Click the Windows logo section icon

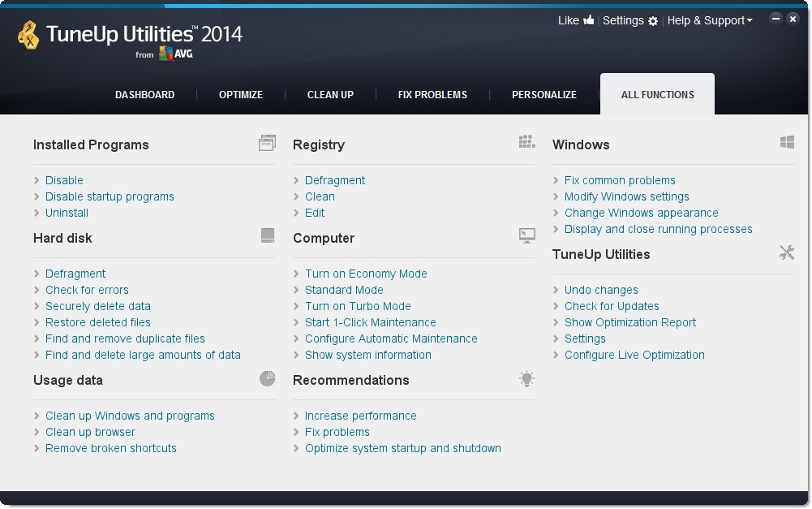(x=787, y=142)
